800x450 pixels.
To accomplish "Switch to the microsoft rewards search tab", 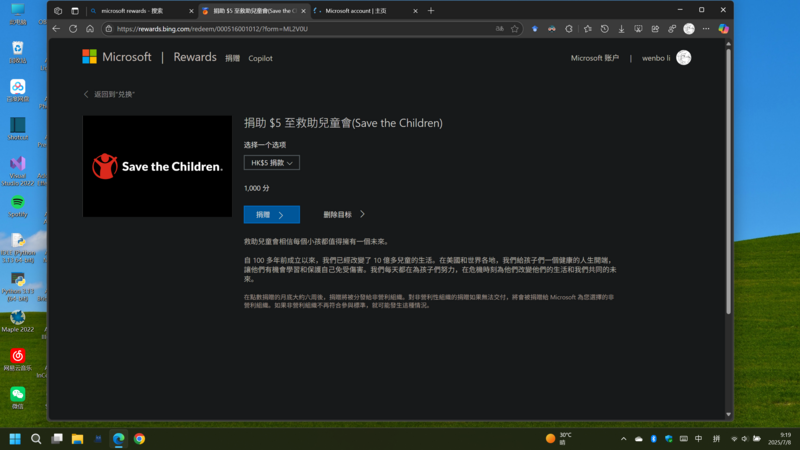I will 138,10.
